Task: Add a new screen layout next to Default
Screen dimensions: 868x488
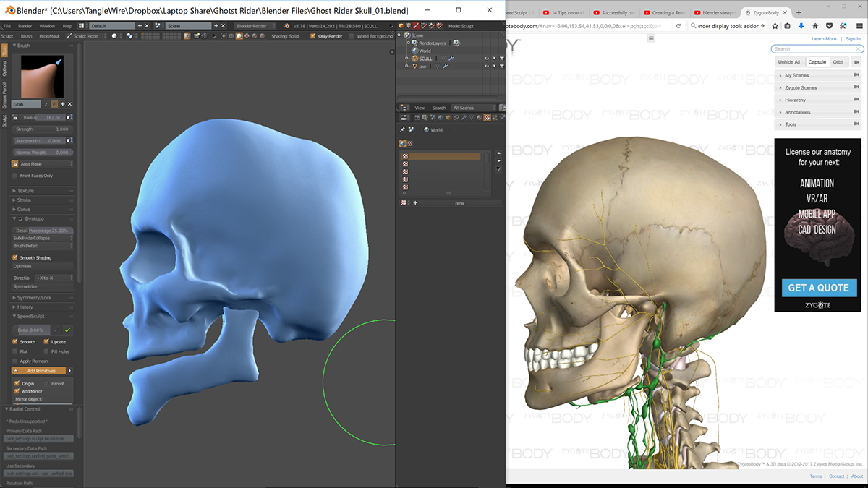Action: 140,26
